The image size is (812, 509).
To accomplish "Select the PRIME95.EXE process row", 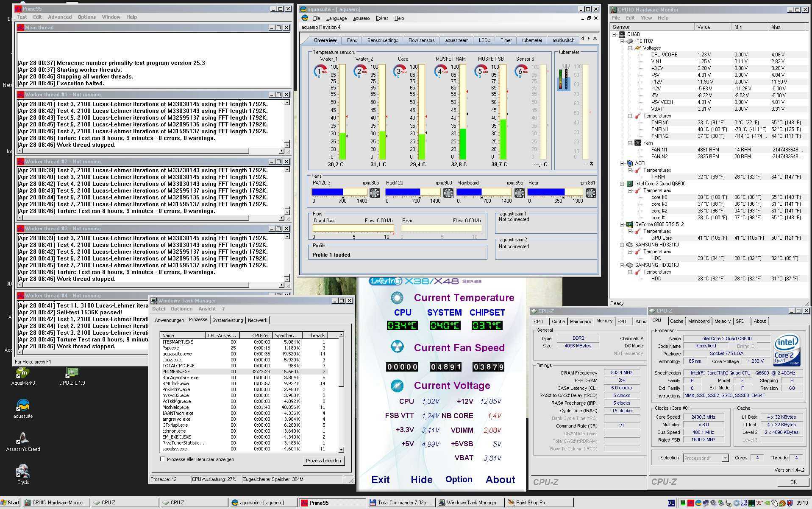I will (x=245, y=372).
